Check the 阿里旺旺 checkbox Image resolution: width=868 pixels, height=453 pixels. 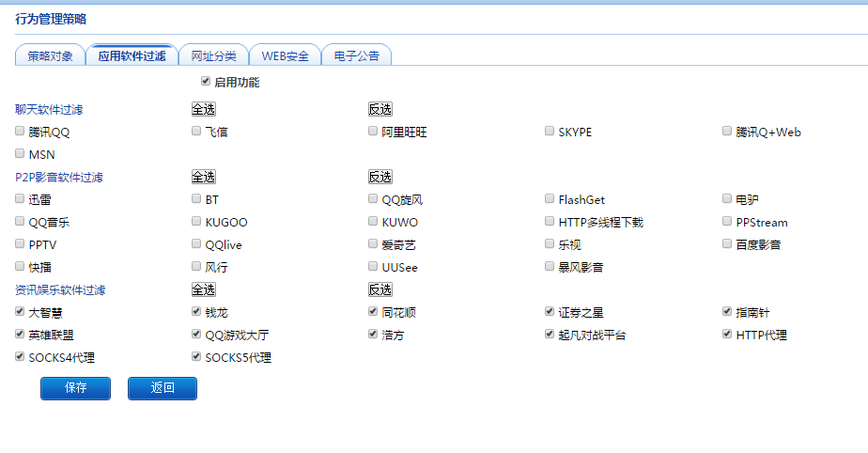pos(373,131)
